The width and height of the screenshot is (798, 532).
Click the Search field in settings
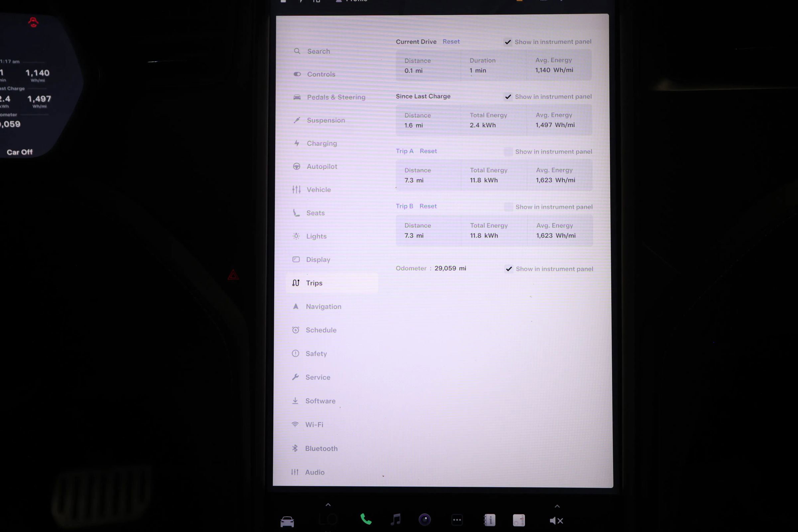tap(318, 51)
